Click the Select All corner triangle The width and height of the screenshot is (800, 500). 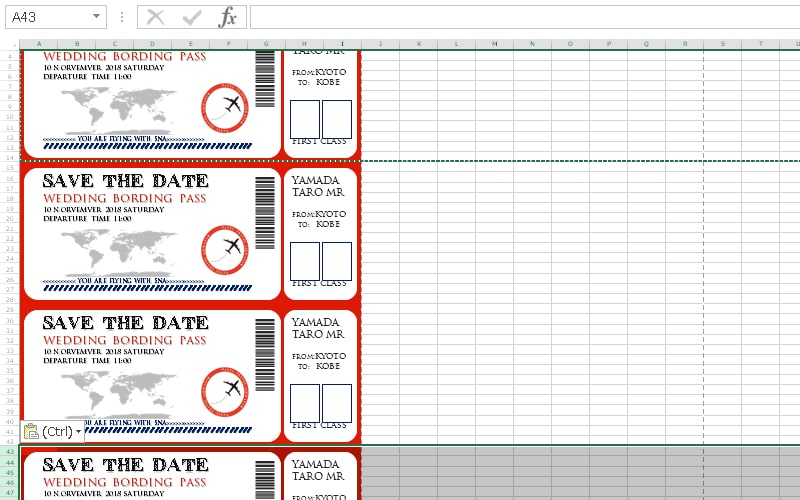tap(10, 44)
